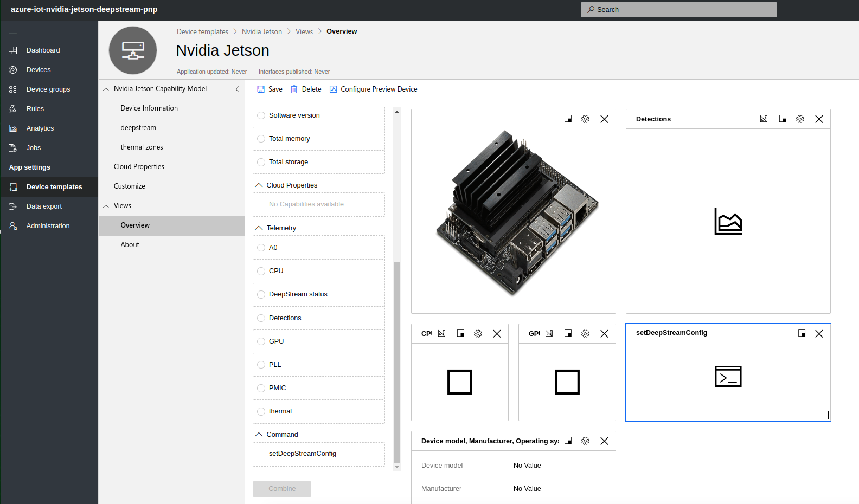Change size of Detections tile
859x504 pixels.
(x=783, y=119)
